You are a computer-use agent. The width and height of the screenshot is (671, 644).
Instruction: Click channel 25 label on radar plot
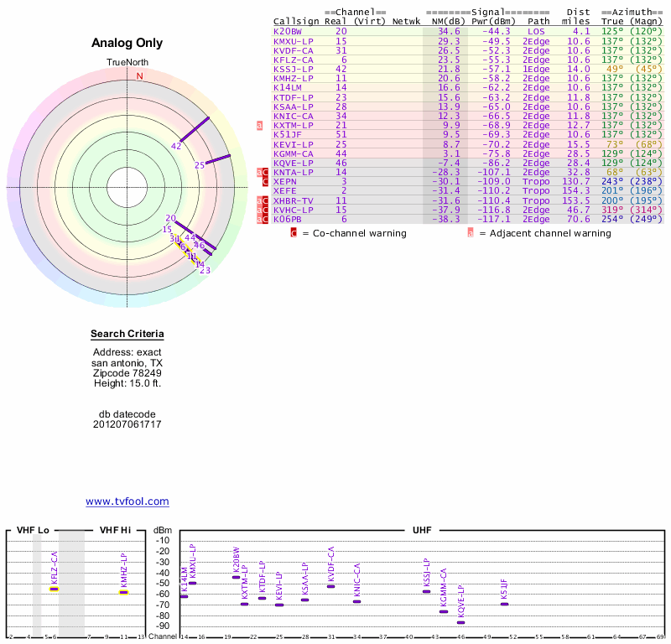point(200,165)
